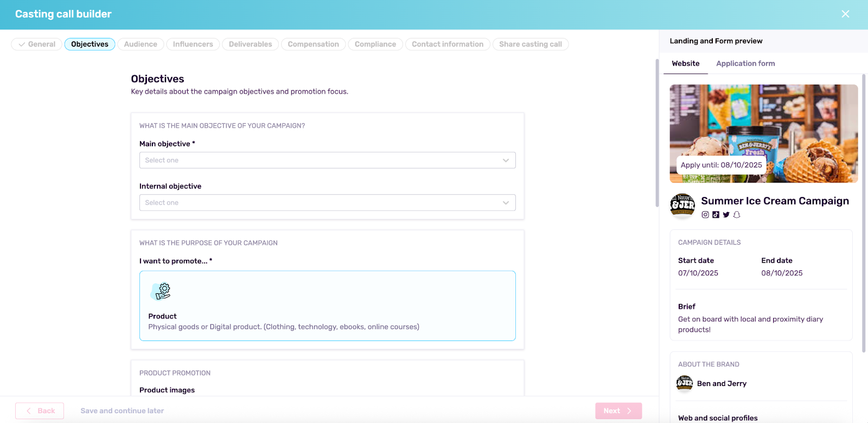This screenshot has height=423, width=868.
Task: Open the Influencers step
Action: pos(193,44)
